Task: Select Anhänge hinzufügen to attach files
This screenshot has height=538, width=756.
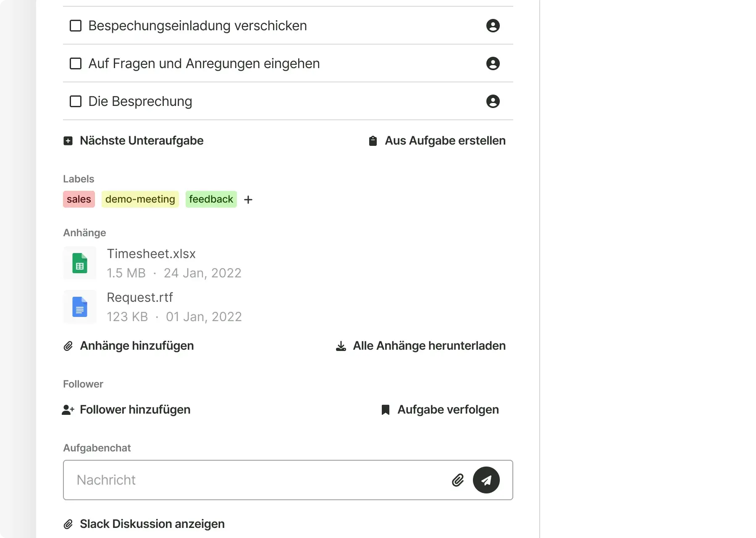Action: 129,346
